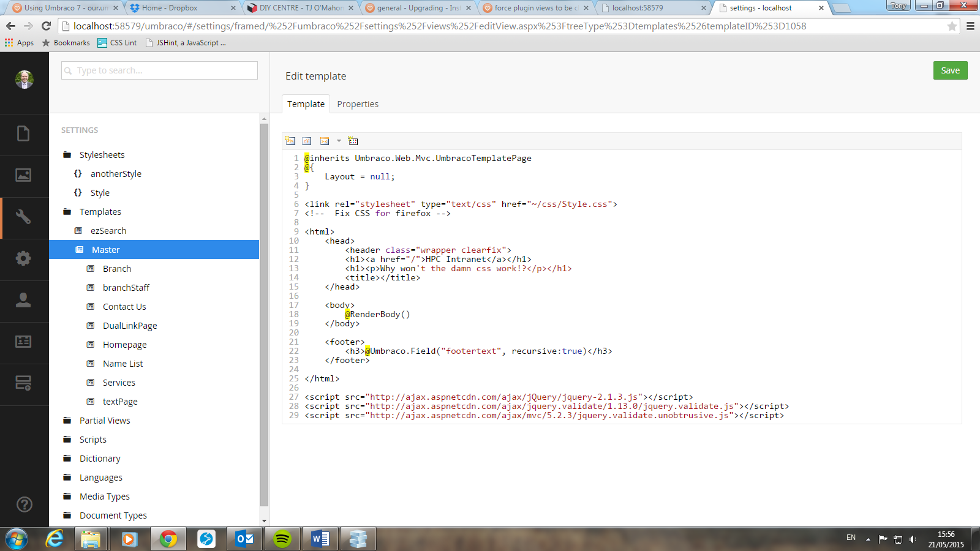Image resolution: width=980 pixels, height=551 pixels.
Task: Click the volume icon in system tray
Action: (x=913, y=539)
